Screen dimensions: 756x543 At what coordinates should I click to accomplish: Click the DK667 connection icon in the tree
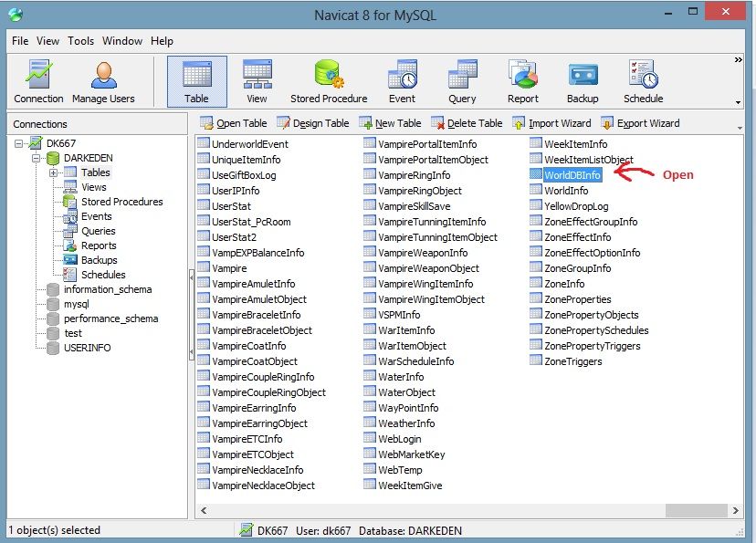click(x=36, y=143)
